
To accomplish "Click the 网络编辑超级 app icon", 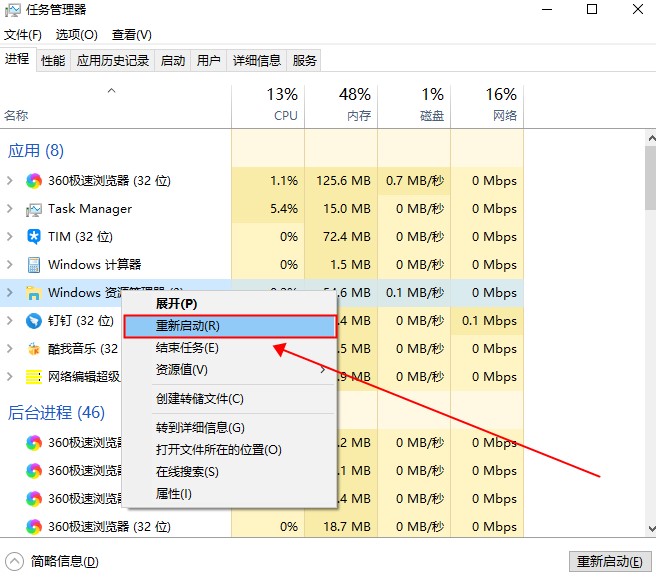I will coord(33,377).
